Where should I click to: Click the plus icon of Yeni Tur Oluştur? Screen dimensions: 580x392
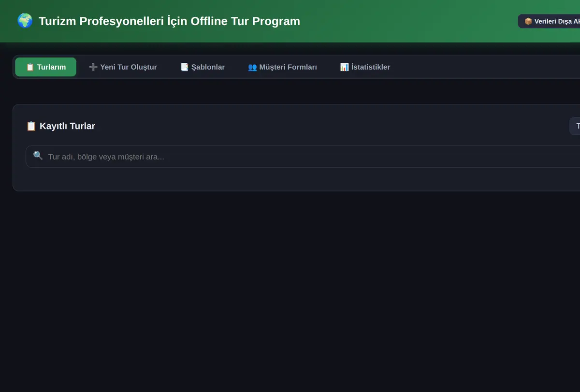tap(93, 67)
